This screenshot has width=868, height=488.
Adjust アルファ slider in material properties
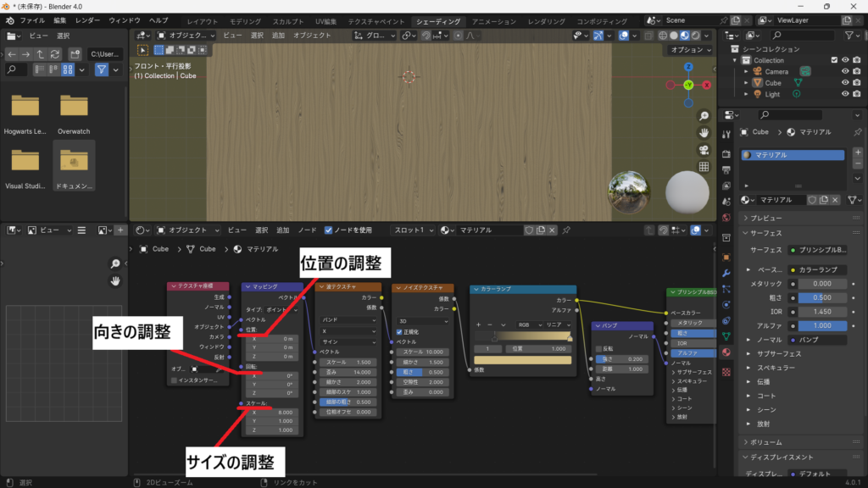[x=822, y=326]
